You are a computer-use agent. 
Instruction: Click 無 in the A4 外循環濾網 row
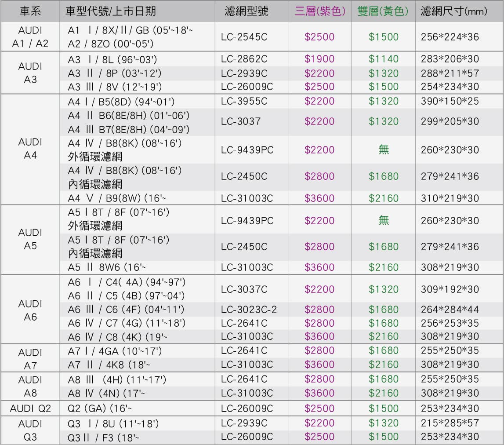pos(384,150)
